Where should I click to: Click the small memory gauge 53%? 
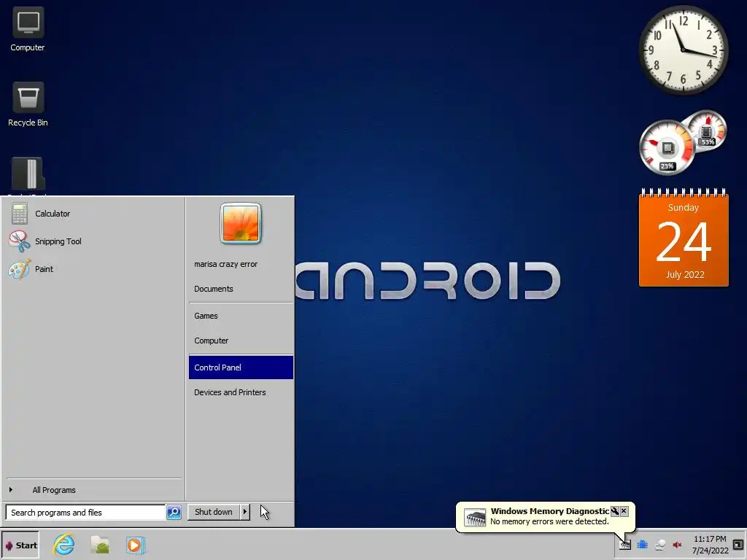click(708, 130)
